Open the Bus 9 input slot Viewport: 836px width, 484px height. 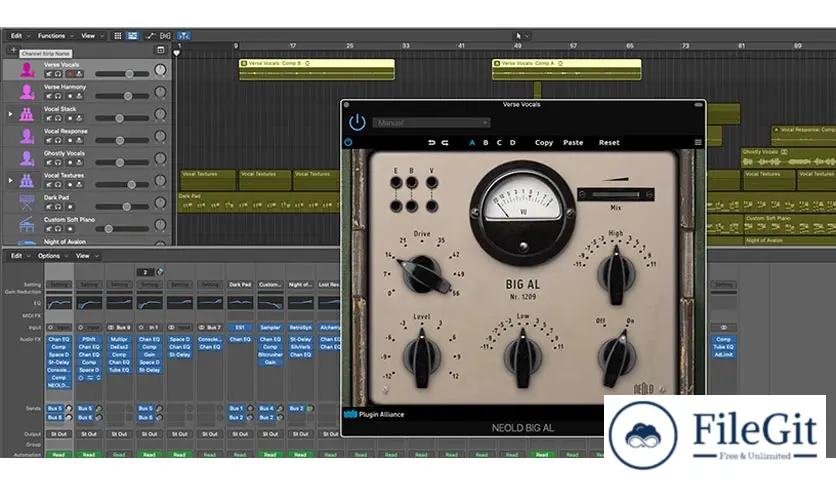tap(119, 327)
